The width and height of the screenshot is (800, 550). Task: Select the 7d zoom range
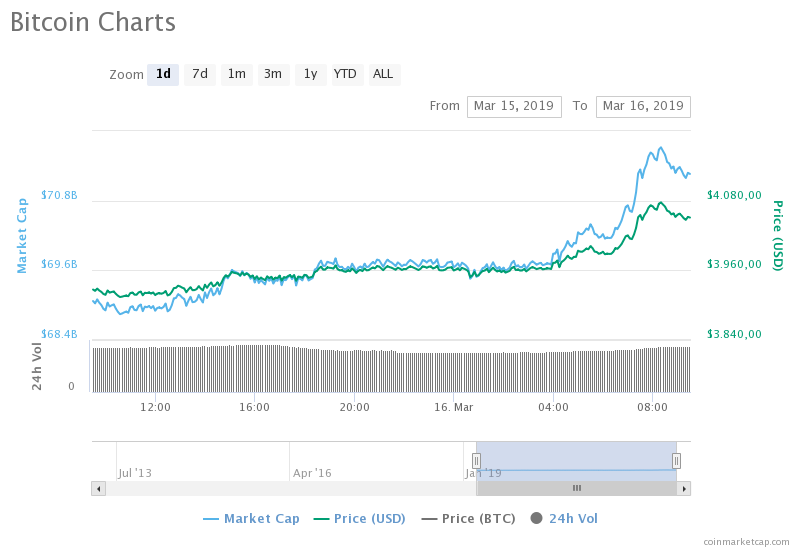pos(199,74)
